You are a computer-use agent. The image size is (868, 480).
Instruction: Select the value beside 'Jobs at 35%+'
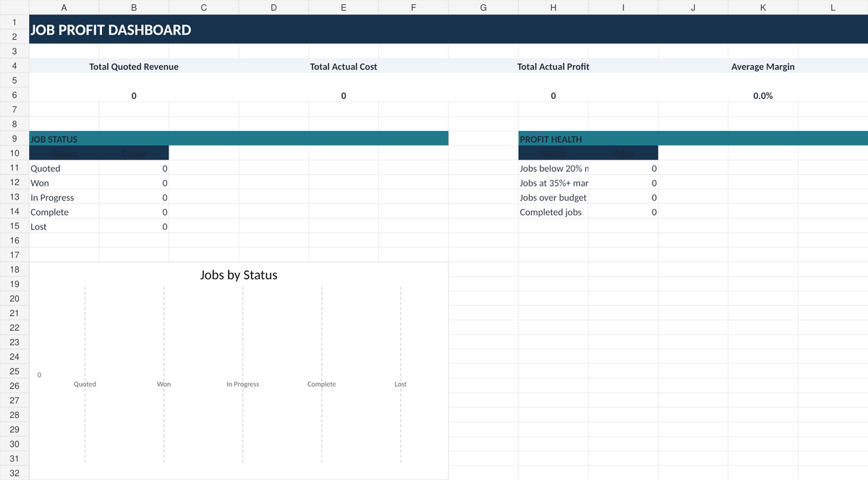[624, 183]
